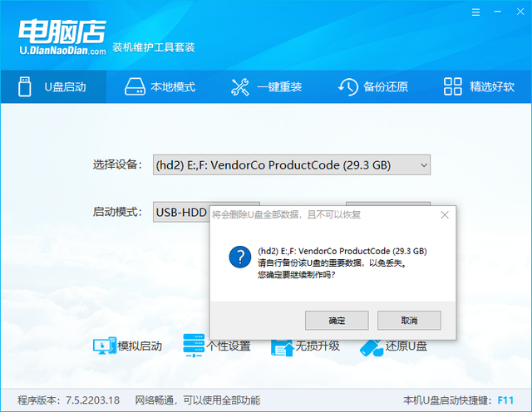Select the device field text VendorCo ProductCode

click(275, 165)
